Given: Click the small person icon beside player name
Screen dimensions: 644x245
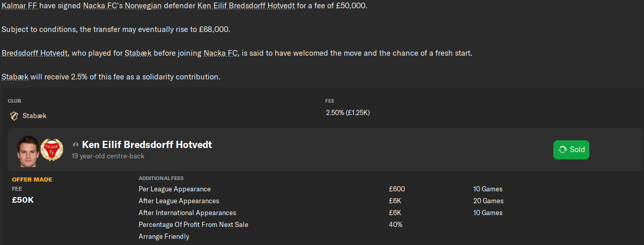Looking at the screenshot, I should click(x=76, y=145).
